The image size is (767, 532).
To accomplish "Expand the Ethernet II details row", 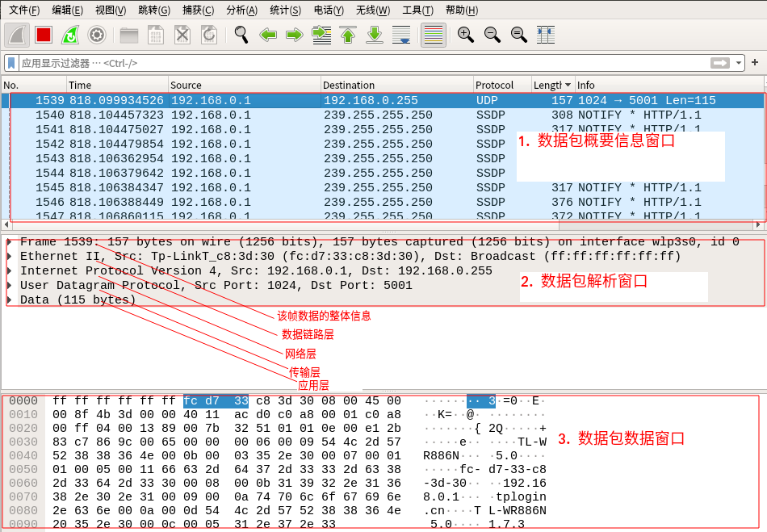I will pos(9,256).
